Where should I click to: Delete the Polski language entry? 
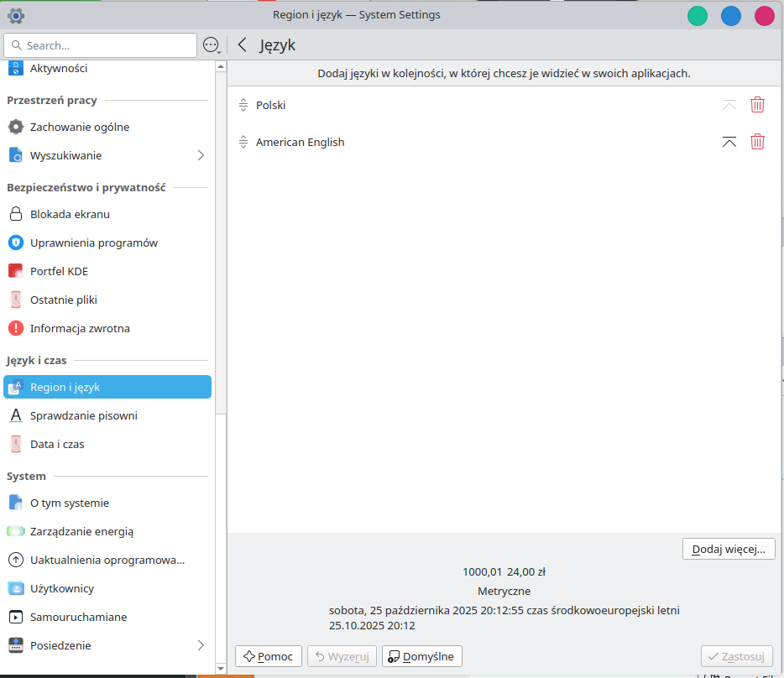757,105
